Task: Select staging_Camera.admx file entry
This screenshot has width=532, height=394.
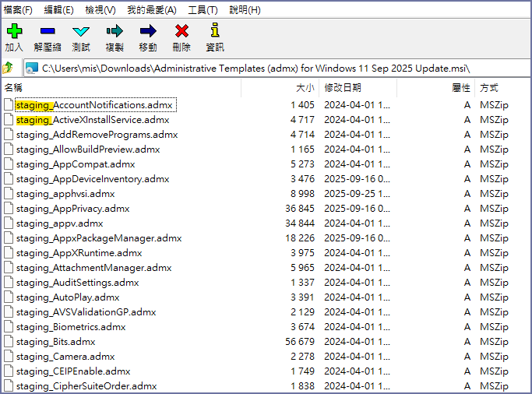Action: tap(65, 357)
